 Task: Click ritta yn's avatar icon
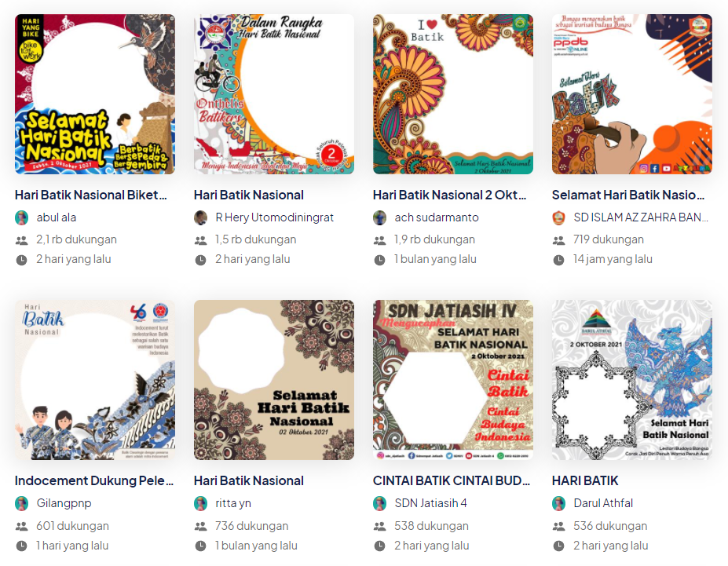pos(200,503)
